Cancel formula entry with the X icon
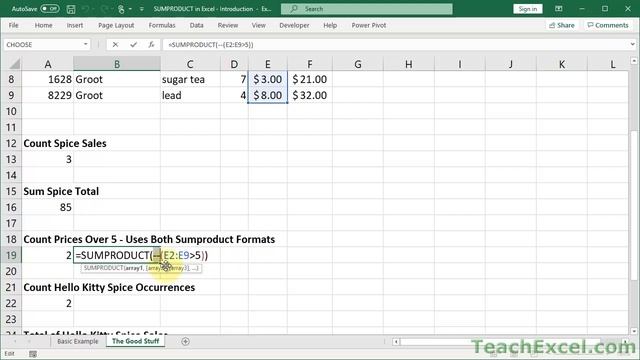The width and height of the screenshot is (640, 360). (x=115, y=44)
